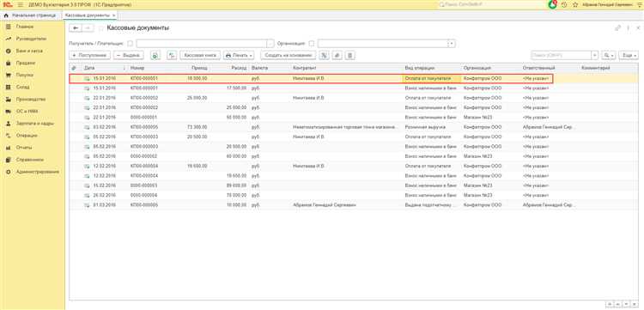Enable the Получатель / Плательщик filter checkbox
Viewport: 644px width, 310px height.
click(130, 43)
